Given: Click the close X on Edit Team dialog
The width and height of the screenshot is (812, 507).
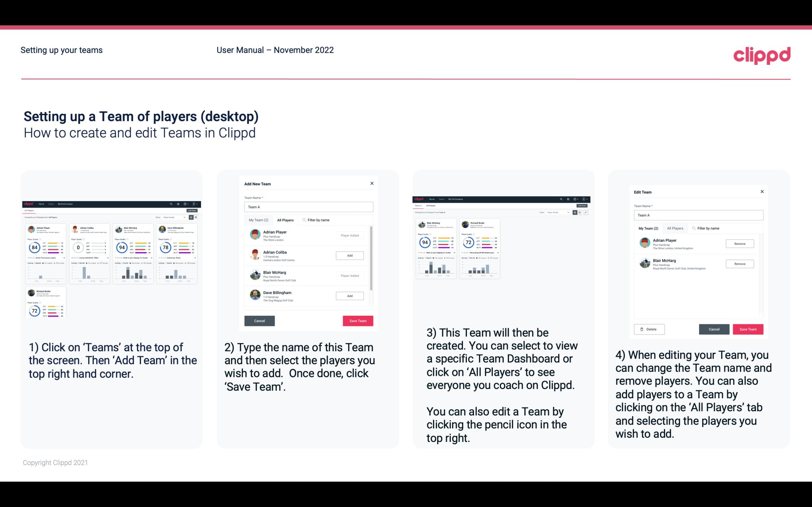Looking at the screenshot, I should [762, 192].
